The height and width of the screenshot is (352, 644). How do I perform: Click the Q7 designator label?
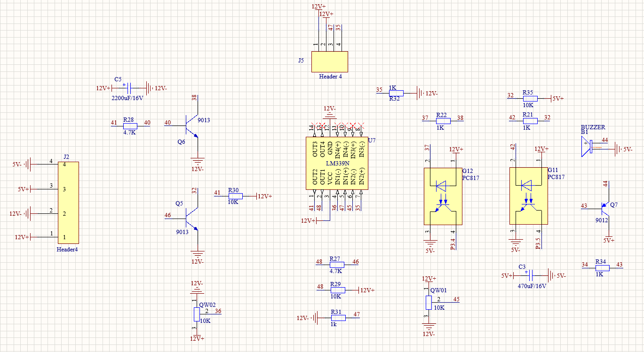[x=614, y=205]
